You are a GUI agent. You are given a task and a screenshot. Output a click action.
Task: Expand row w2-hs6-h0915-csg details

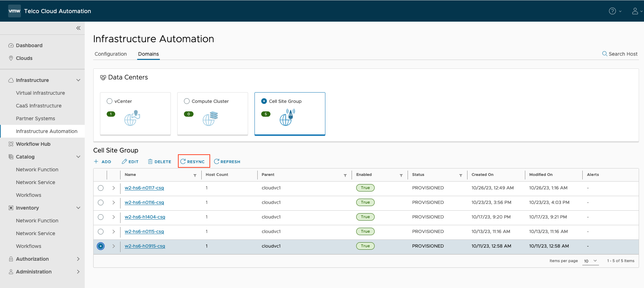(x=114, y=246)
